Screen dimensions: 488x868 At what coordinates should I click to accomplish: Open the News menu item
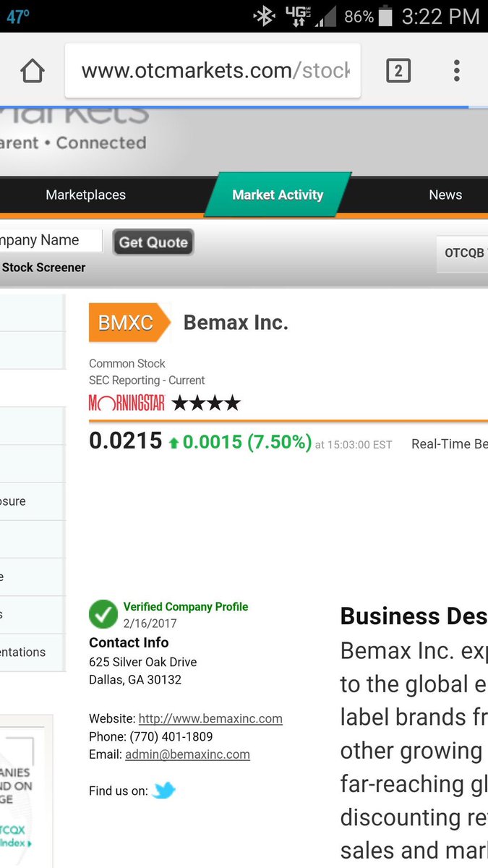pos(445,195)
